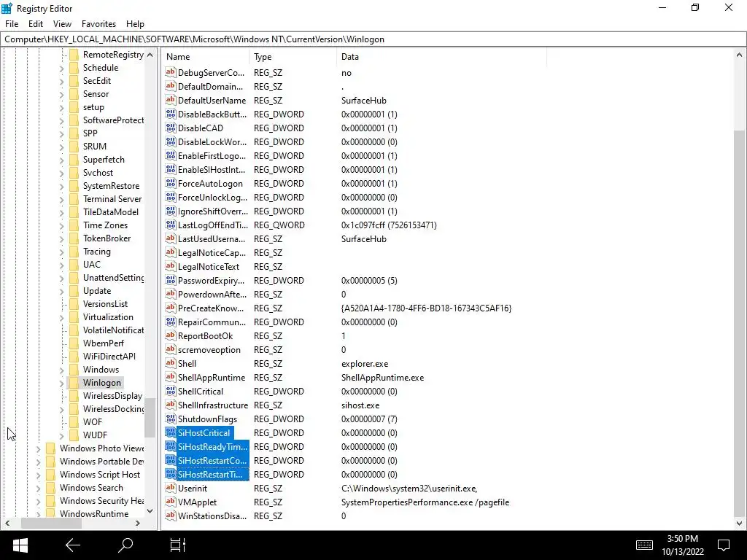Click the DWORD icon beside ForceAutoLogon

pos(171,183)
